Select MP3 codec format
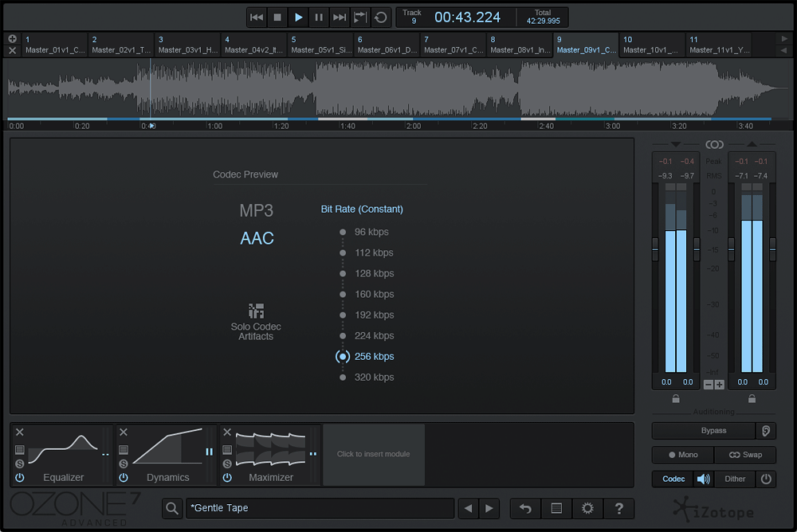The image size is (797, 532). pos(257,210)
